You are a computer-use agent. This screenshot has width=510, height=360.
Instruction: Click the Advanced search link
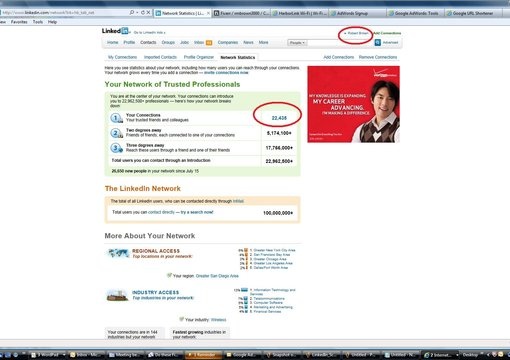[390, 43]
